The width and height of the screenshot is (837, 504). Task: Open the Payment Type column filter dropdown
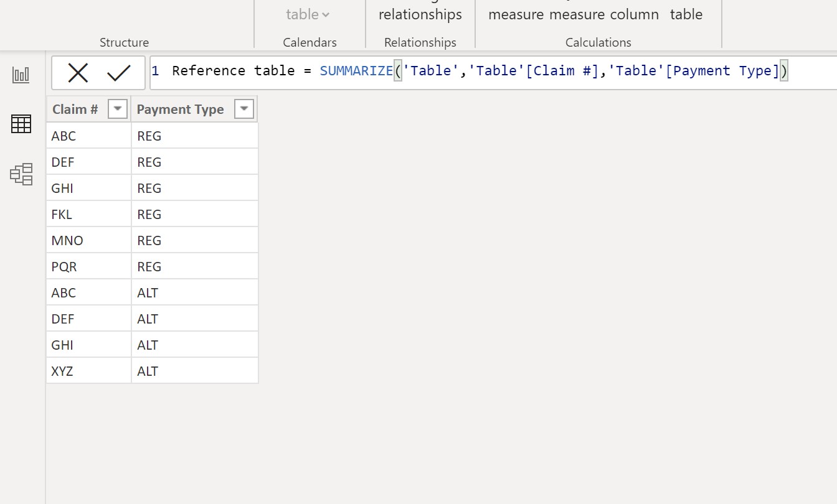(244, 110)
